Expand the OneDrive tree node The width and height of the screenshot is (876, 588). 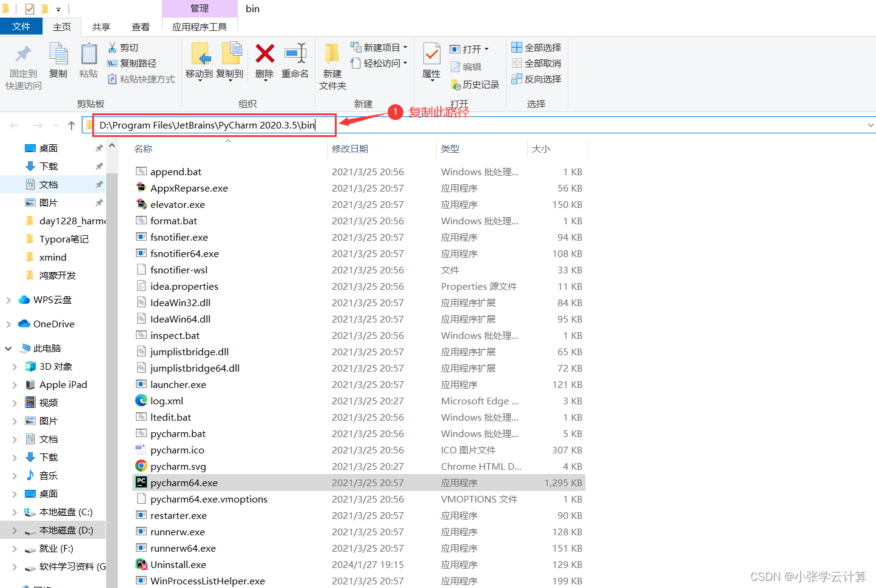click(x=8, y=324)
